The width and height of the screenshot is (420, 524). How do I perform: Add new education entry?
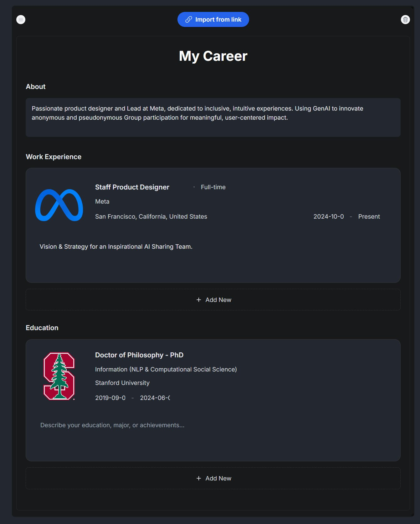[x=213, y=478]
